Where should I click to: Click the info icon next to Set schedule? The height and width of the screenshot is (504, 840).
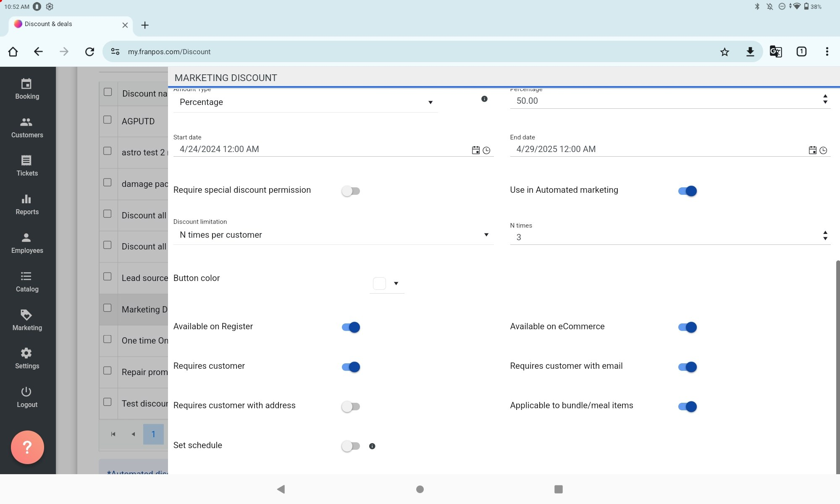tap(372, 446)
